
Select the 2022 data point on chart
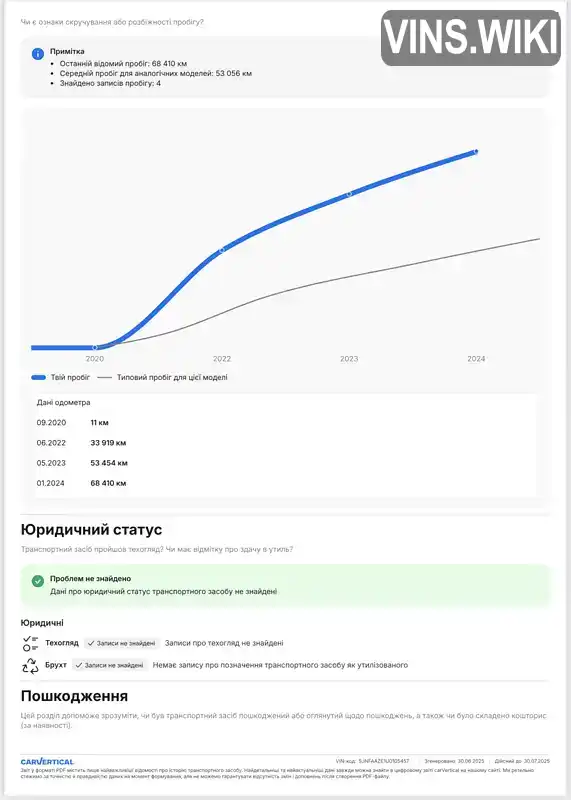[221, 251]
